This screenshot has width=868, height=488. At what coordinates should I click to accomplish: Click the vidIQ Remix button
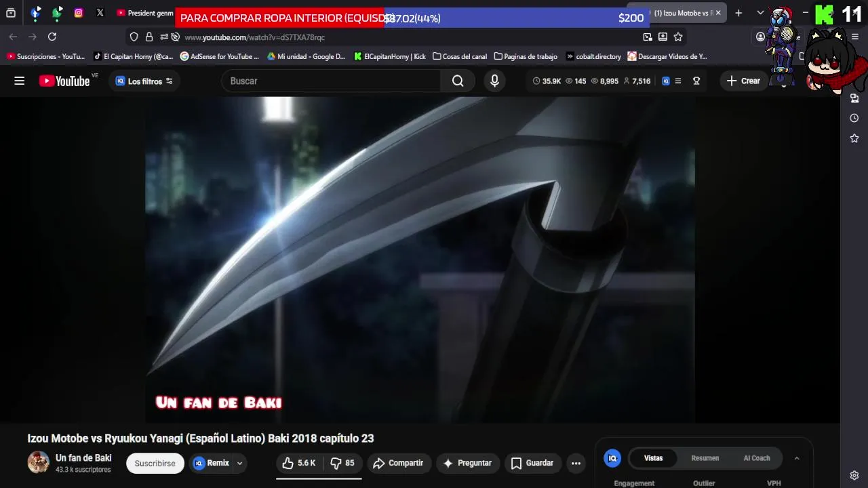pos(211,463)
